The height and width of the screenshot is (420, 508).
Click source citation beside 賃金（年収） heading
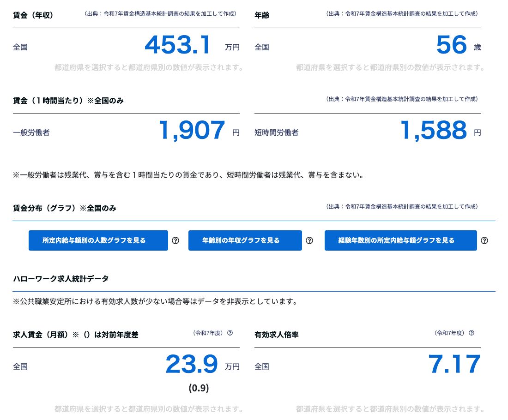click(x=161, y=13)
